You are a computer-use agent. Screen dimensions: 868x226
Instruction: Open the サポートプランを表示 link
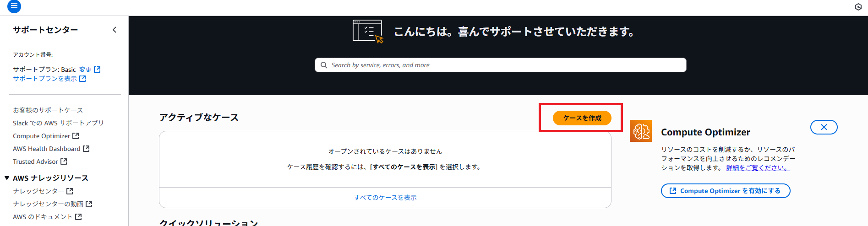(x=45, y=79)
